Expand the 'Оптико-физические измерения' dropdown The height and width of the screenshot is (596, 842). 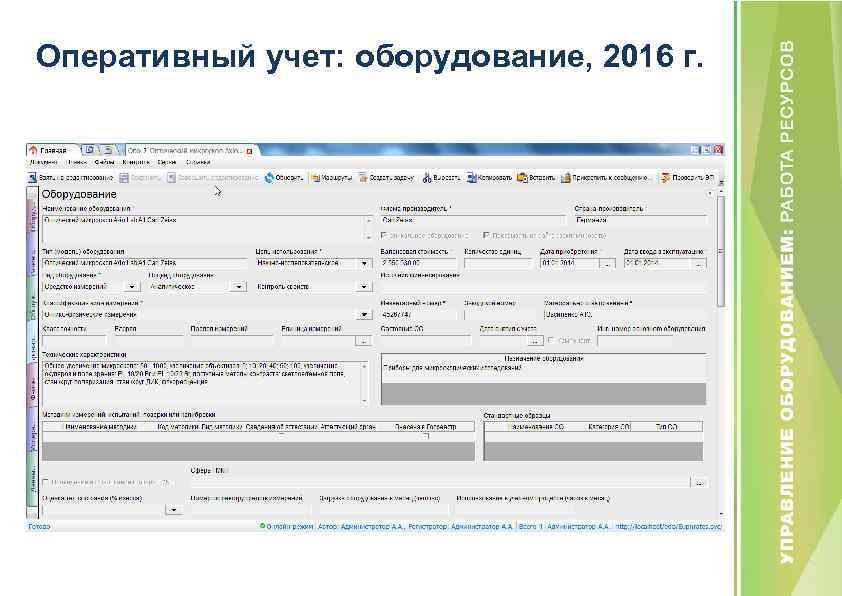364,315
